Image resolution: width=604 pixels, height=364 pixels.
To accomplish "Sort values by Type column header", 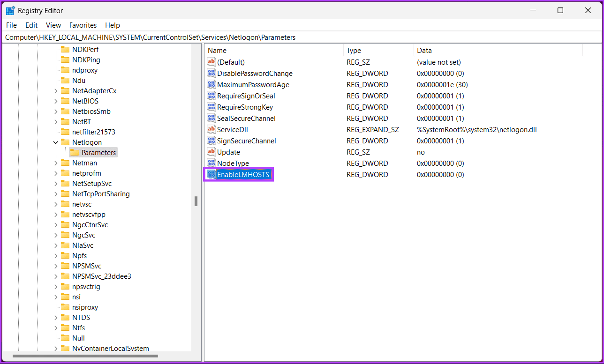I will (x=378, y=51).
